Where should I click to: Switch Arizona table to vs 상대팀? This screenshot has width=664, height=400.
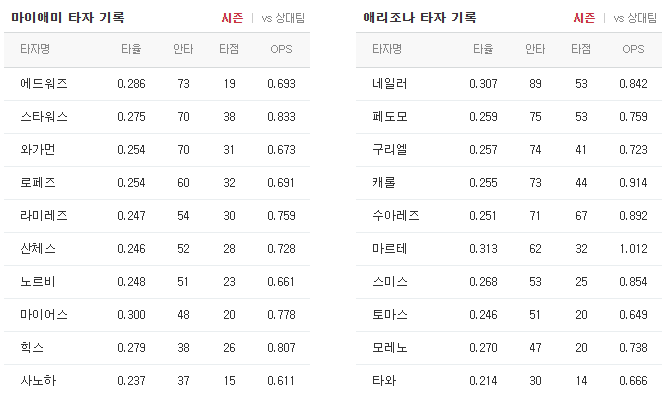pyautogui.click(x=635, y=18)
